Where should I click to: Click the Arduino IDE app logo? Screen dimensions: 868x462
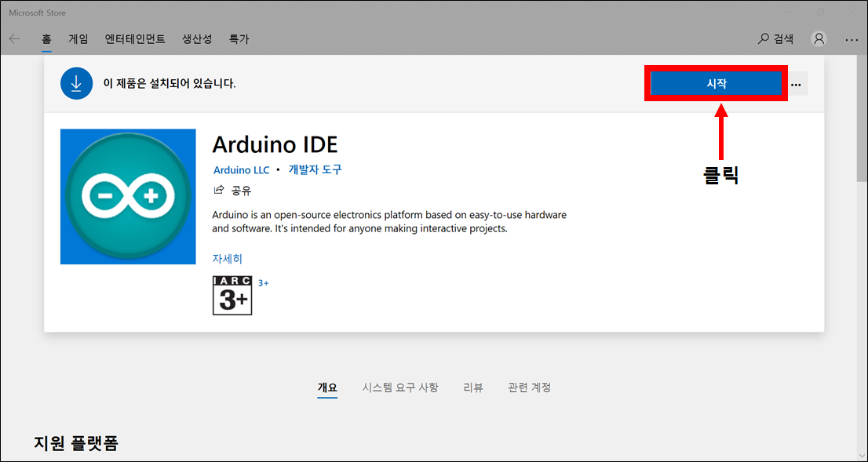point(128,196)
